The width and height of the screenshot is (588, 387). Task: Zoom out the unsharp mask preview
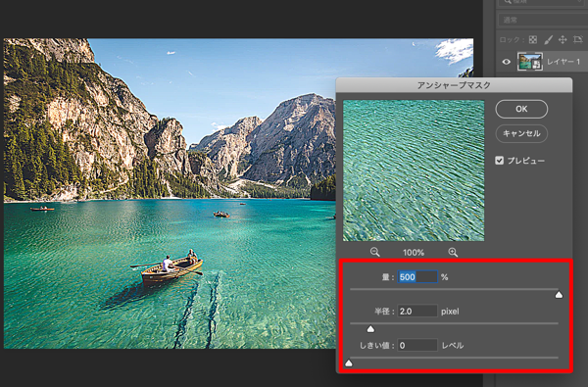(374, 252)
